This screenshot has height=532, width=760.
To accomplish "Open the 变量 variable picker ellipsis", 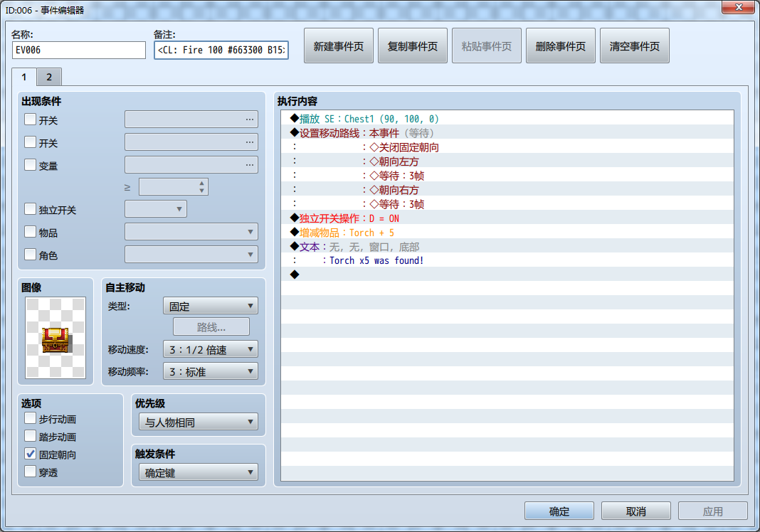I will point(250,164).
